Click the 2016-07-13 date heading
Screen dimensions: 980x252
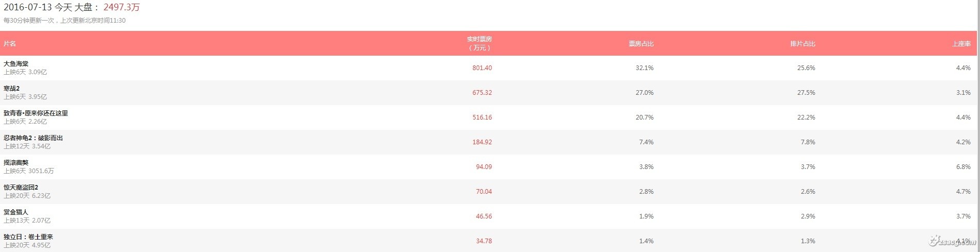coord(26,7)
